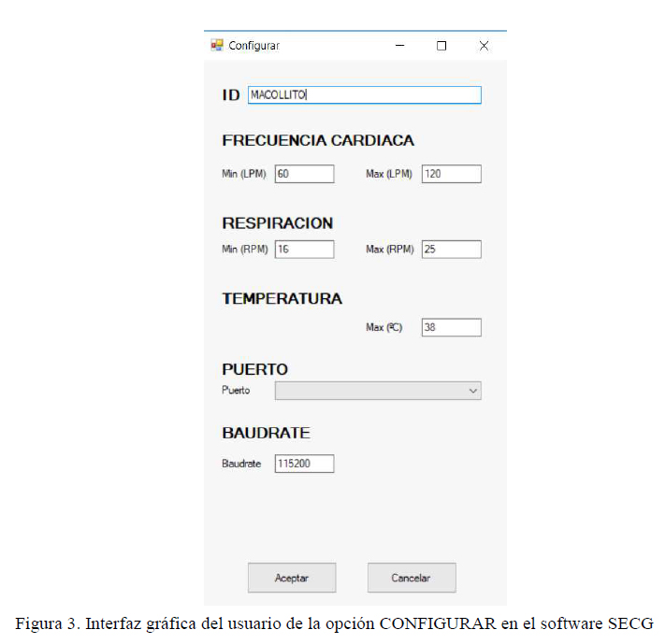Close the Configurar dialog window
Viewport: 666px width, 644px height.
point(484,46)
